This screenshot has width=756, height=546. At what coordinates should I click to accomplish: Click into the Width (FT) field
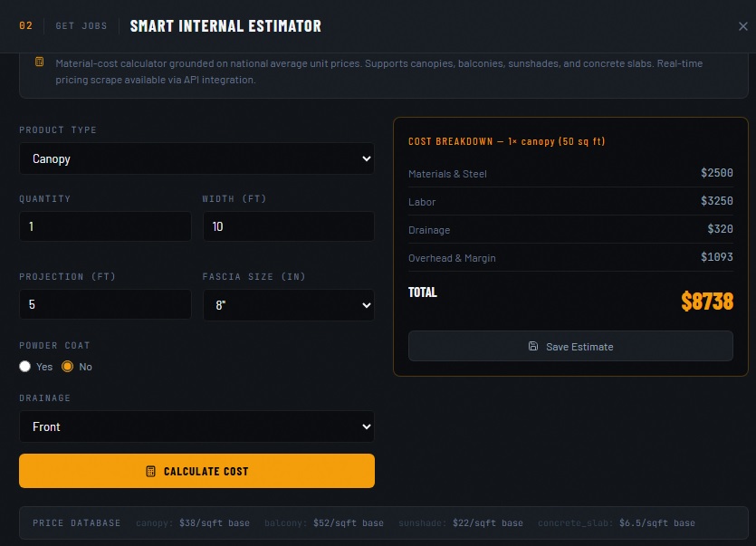(288, 226)
